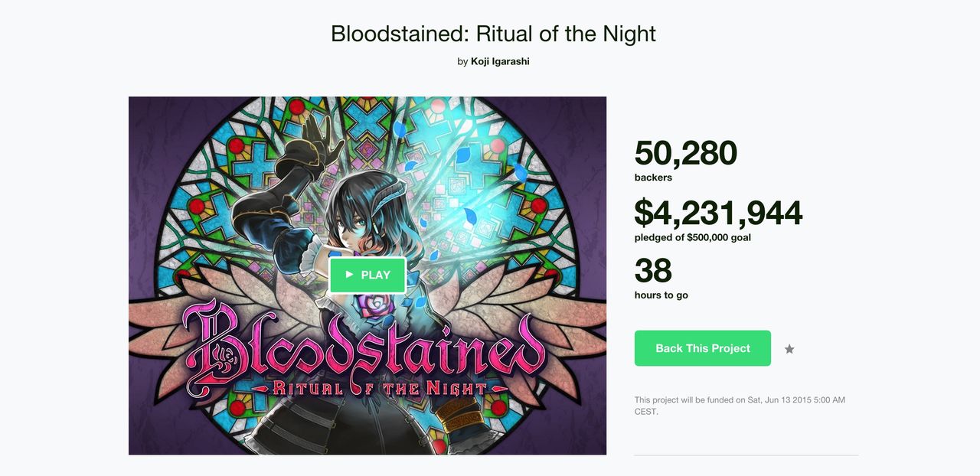980x476 pixels.
Task: Click the bookmark star beside Back This Project
Action: click(x=789, y=349)
